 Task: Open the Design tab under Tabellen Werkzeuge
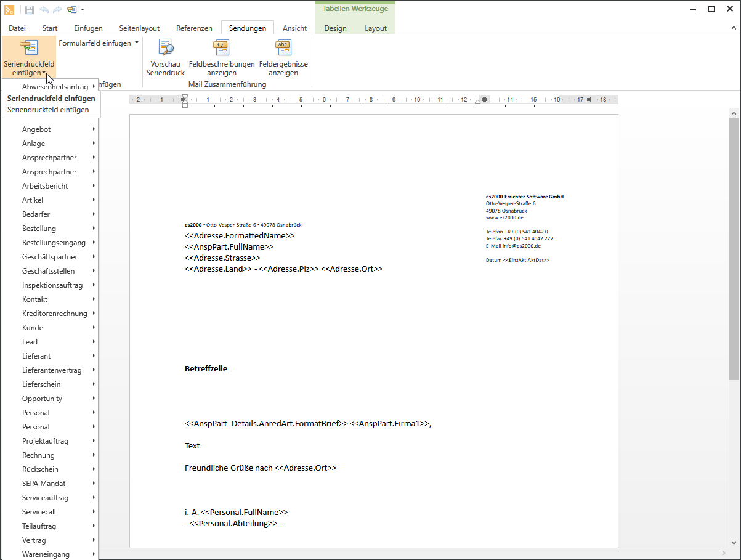(x=335, y=28)
